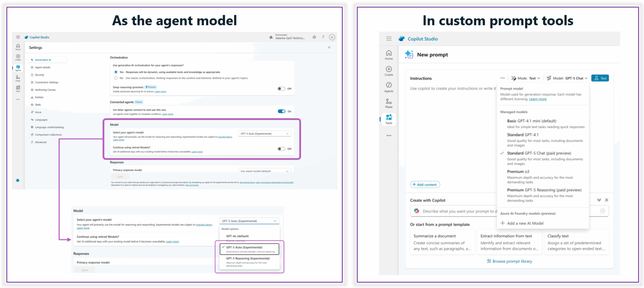
Task: Click the plus icon for Add a new AI Model
Action: point(503,223)
